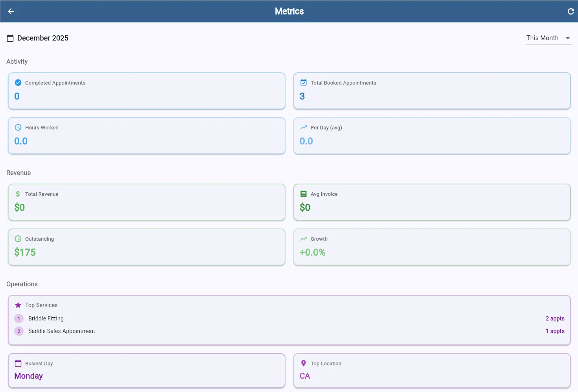Select the CA value on Top Location card
578x392 pixels.
coord(305,375)
